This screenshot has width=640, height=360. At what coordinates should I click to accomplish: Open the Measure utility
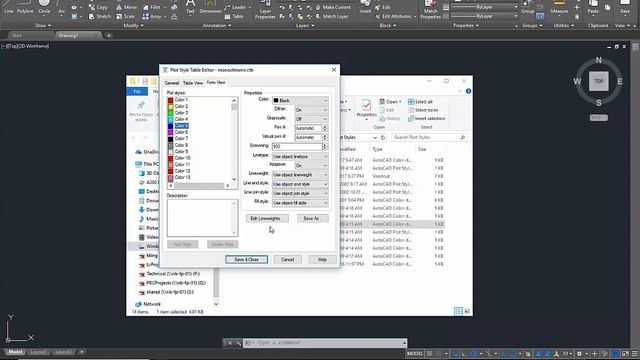tap(559, 7)
